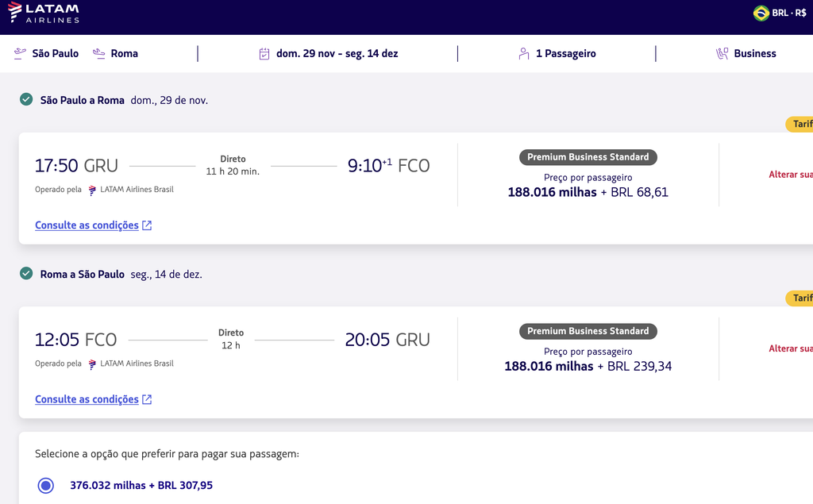Click Direto 12 h duration

click(x=231, y=339)
